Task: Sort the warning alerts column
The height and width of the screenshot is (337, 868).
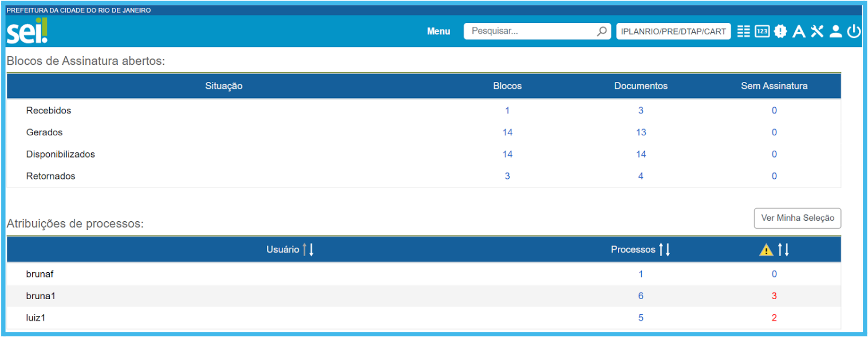Action: (x=783, y=250)
